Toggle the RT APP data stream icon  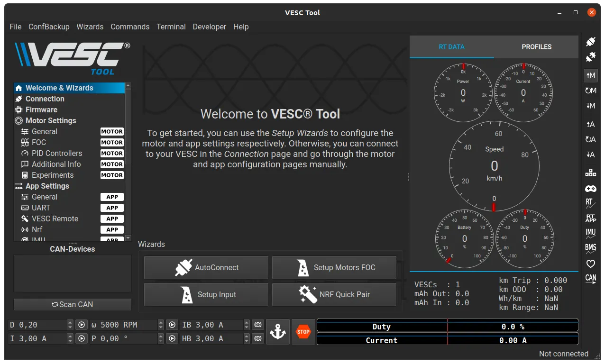tap(590, 218)
